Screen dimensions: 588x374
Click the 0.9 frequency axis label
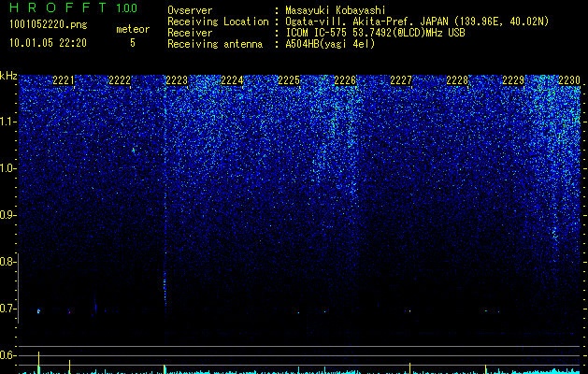pos(8,215)
